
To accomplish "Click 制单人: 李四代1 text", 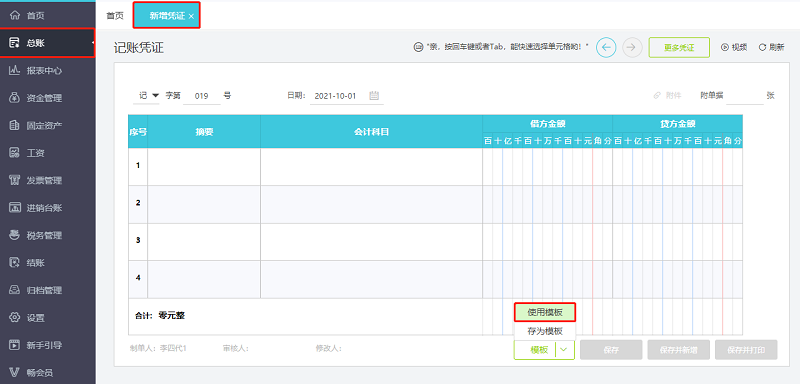I will pos(159,348).
